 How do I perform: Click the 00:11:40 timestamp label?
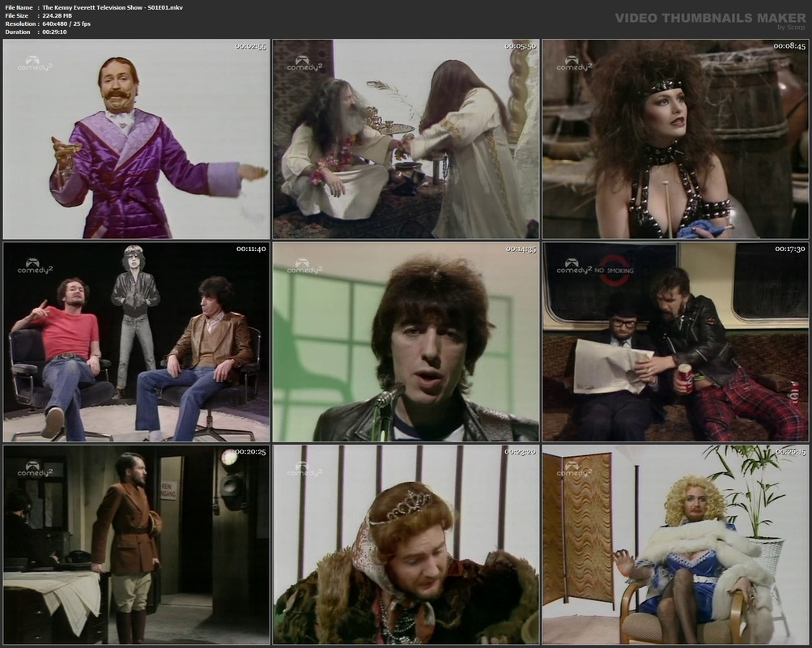(x=251, y=249)
